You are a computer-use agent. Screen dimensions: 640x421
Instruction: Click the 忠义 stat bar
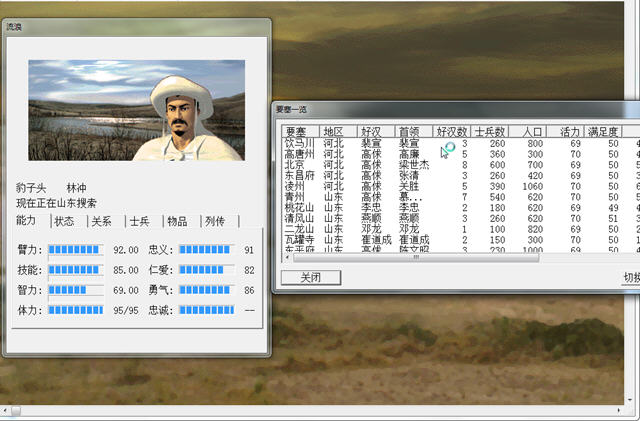[207, 249]
